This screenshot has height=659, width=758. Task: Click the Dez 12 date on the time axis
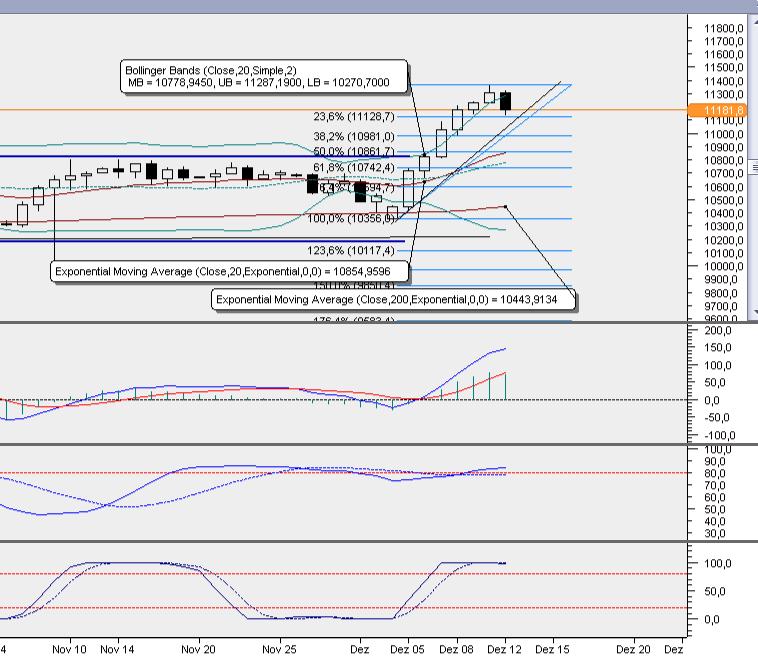(x=506, y=648)
